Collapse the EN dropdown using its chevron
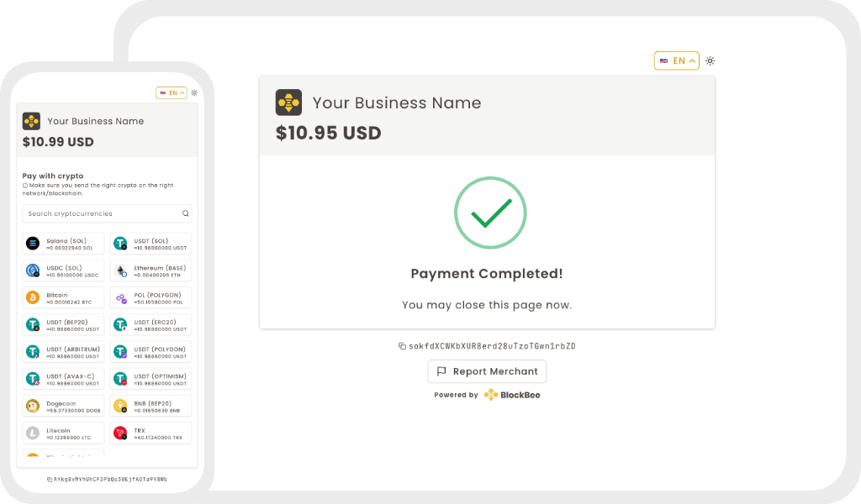The width and height of the screenshot is (861, 504). coord(691,60)
